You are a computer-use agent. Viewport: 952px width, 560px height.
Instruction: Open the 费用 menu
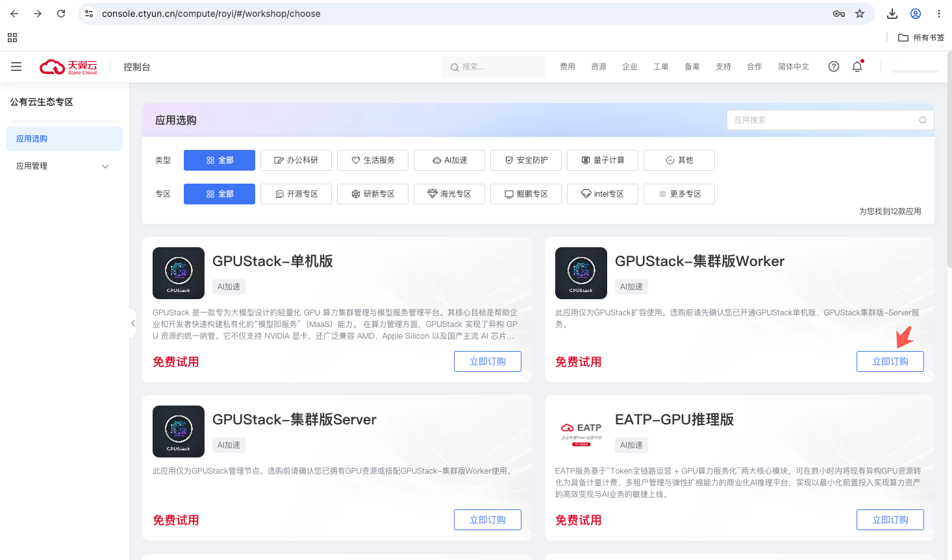coord(568,67)
